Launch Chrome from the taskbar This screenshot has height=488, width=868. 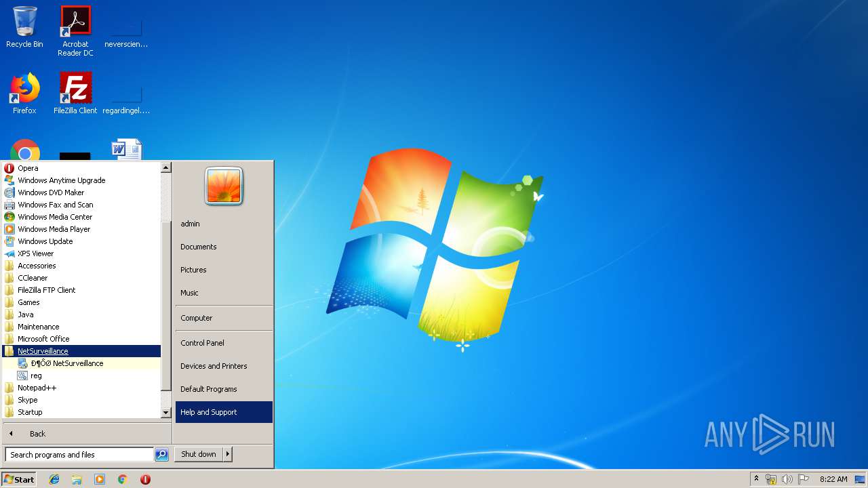tap(123, 479)
